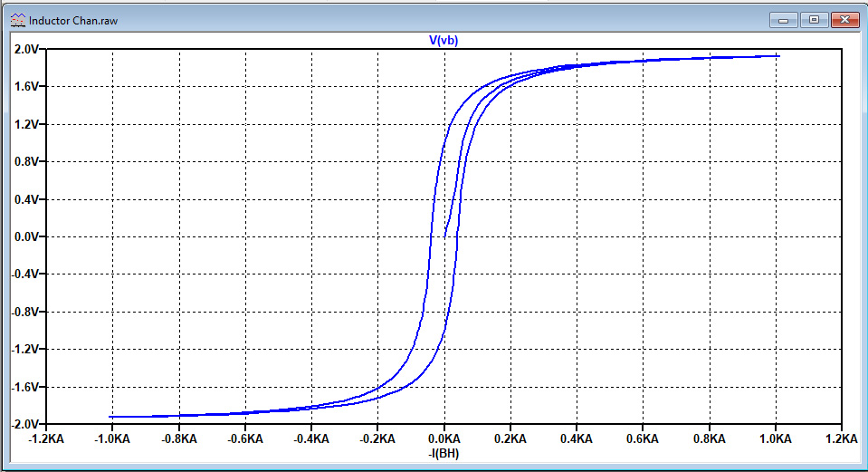Screen dimensions: 868x472
Task: Maximize the Inductor Chan.raw window
Action: click(x=814, y=20)
